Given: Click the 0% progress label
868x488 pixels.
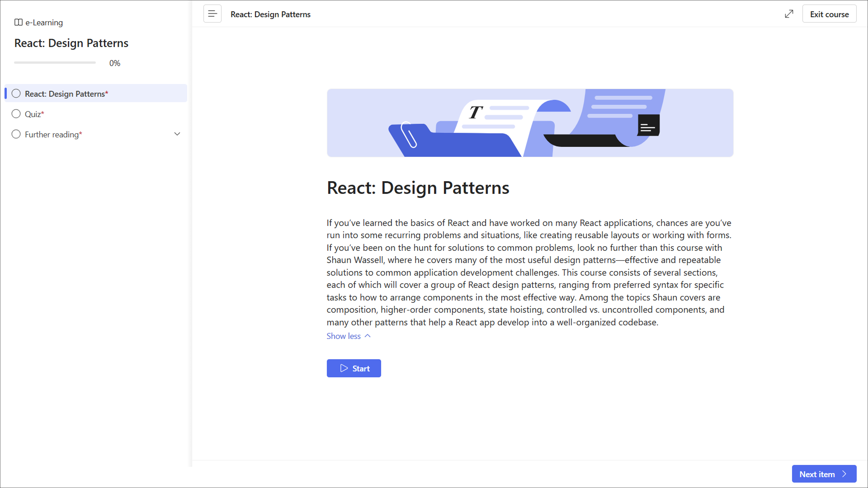Looking at the screenshot, I should point(115,63).
